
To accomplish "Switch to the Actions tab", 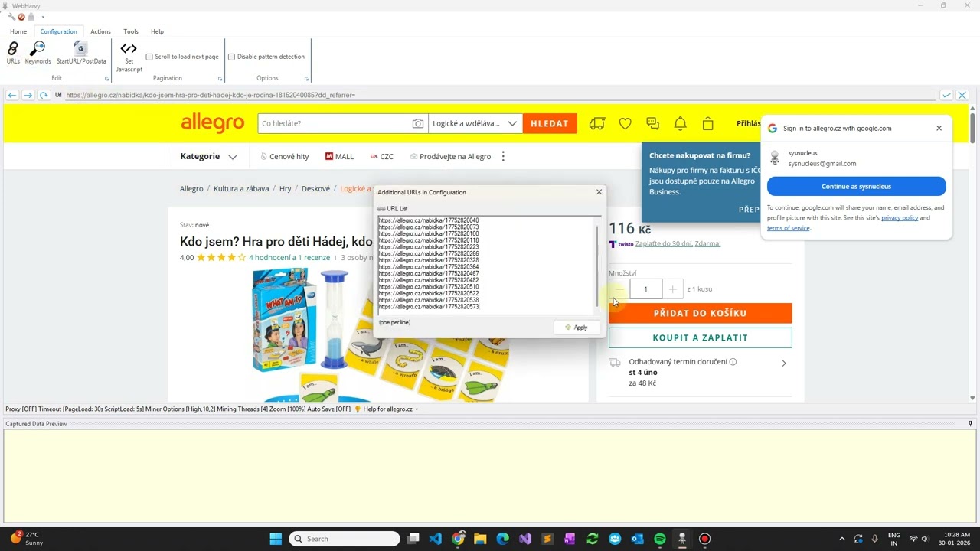I will click(x=100, y=31).
